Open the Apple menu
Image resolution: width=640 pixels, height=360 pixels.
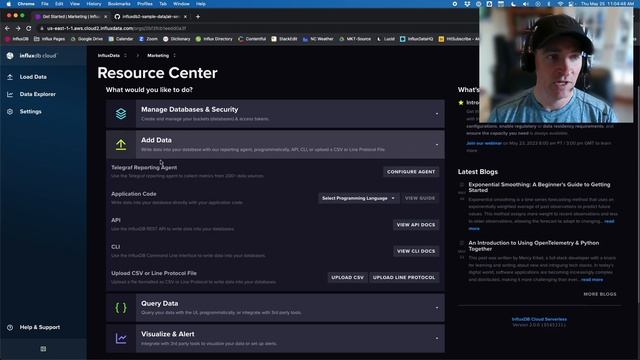click(x=9, y=4)
